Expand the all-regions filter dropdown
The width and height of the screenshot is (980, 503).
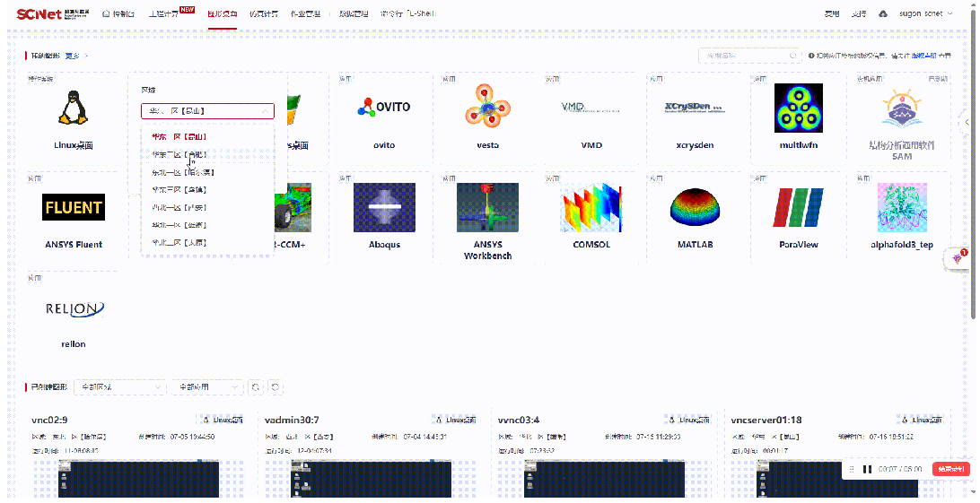point(119,387)
